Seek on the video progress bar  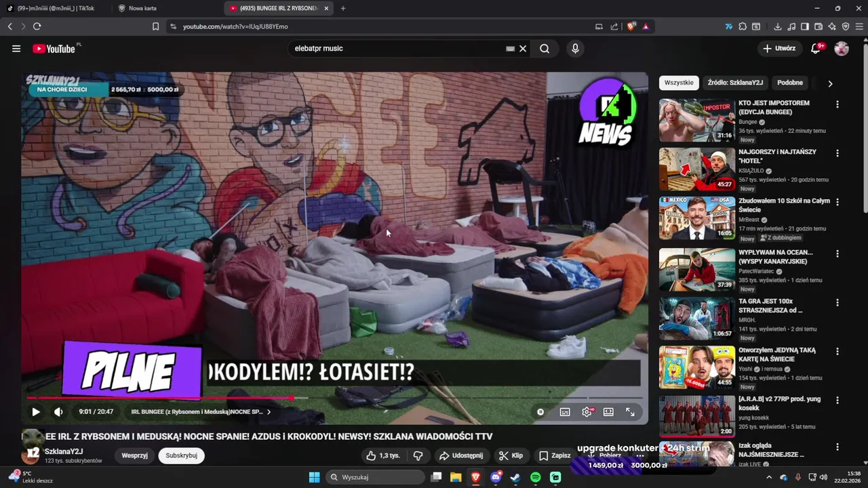tap(335, 398)
